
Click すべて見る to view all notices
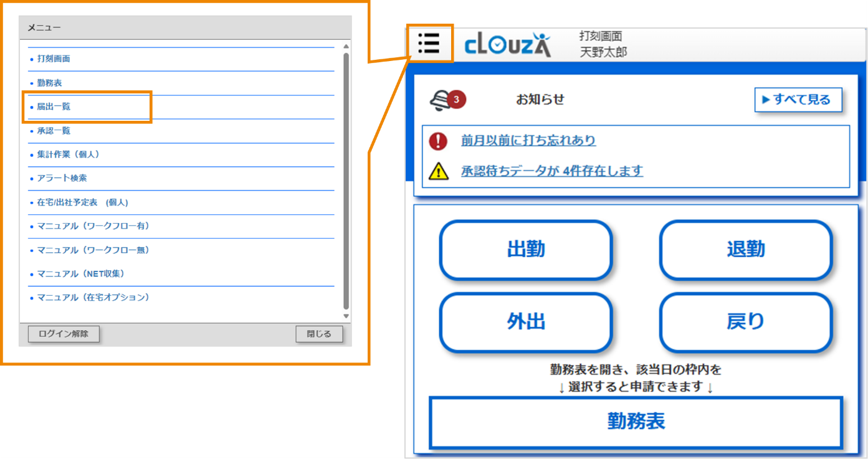799,100
